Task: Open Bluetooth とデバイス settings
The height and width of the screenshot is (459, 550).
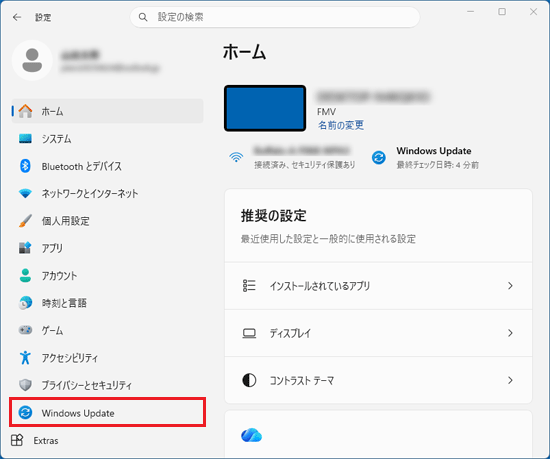Action: point(107,166)
